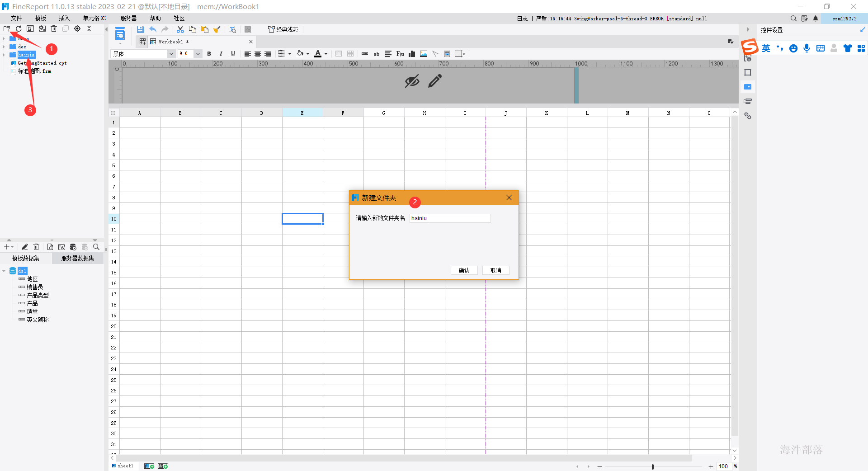Open the 插入 menu
The height and width of the screenshot is (471, 868).
point(64,18)
